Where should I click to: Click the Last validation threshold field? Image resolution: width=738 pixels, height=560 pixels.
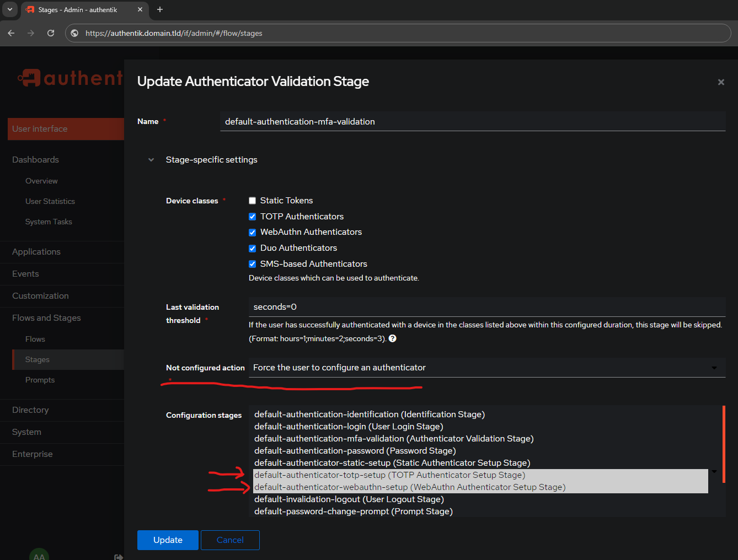click(x=487, y=307)
